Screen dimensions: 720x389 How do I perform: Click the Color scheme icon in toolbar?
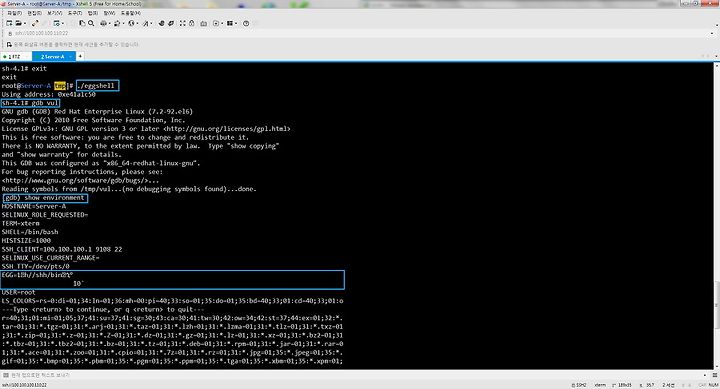pos(117,23)
